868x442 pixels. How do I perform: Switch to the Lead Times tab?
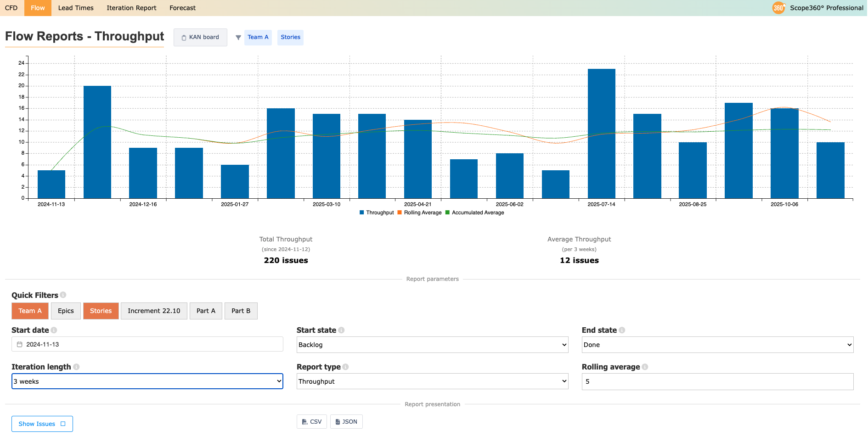(76, 8)
